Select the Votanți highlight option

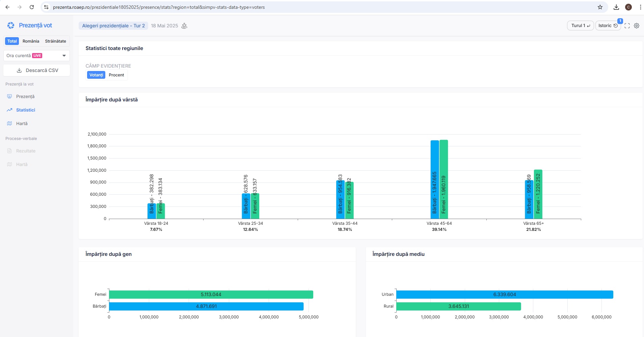point(96,75)
